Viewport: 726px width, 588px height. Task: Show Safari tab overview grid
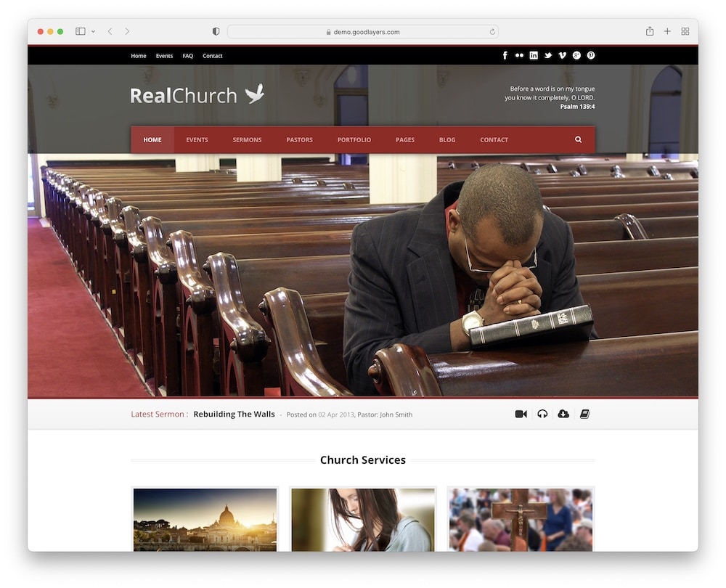[685, 31]
